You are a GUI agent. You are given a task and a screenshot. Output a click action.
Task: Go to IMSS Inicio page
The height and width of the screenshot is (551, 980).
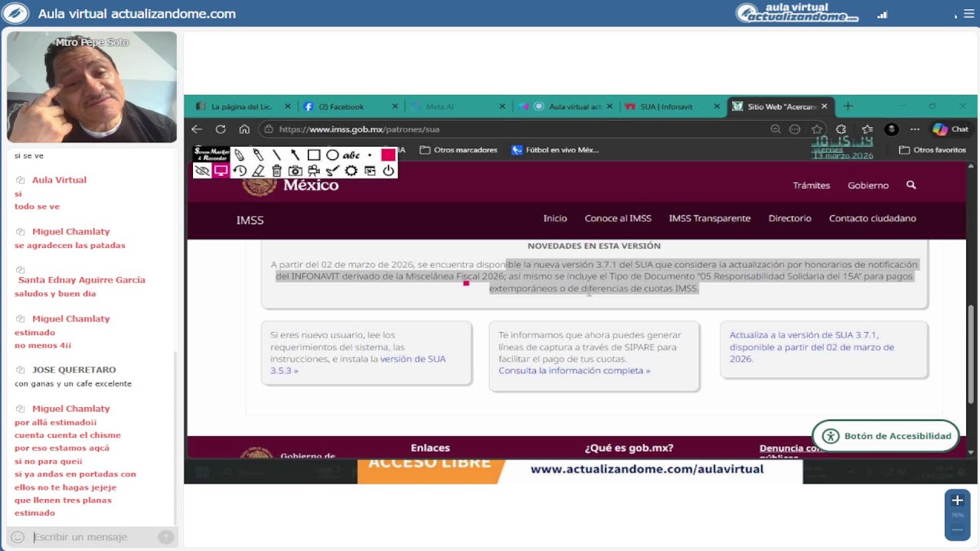[555, 218]
